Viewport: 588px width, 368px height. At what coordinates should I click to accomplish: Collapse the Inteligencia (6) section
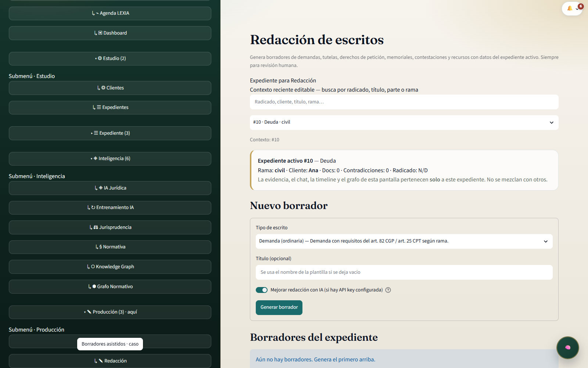click(x=110, y=159)
